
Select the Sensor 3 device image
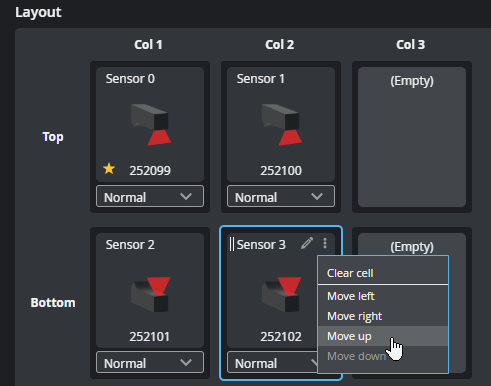[281, 294]
